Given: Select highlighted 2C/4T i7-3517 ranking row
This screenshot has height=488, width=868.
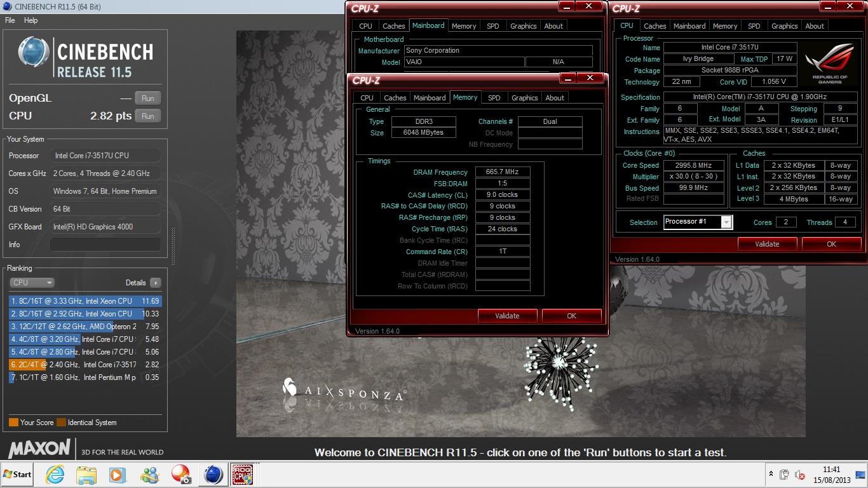Looking at the screenshot, I should tap(85, 365).
